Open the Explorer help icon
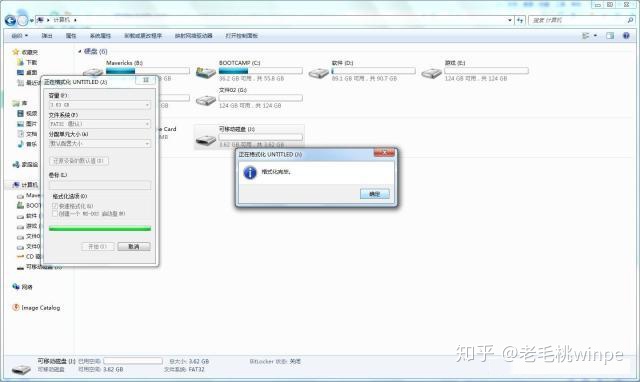The image size is (640, 382). click(x=626, y=36)
